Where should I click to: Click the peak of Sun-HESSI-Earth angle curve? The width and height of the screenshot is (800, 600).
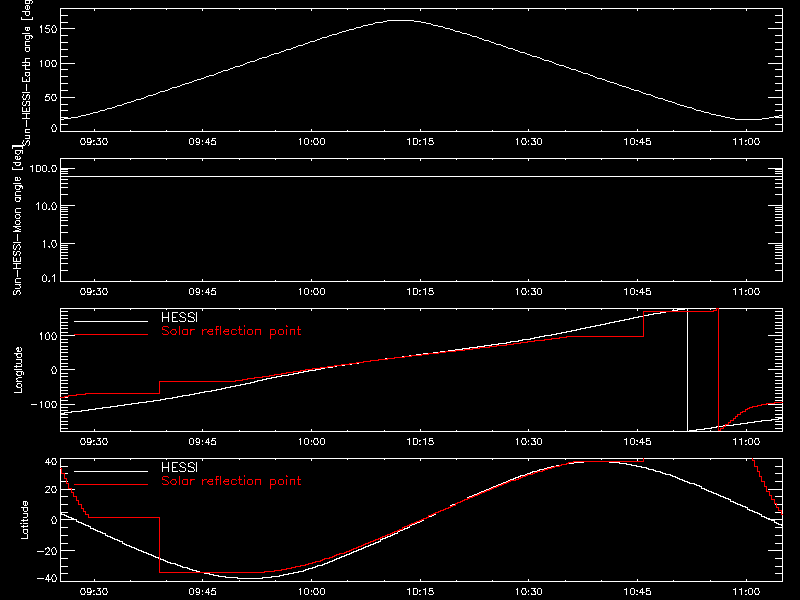point(403,20)
